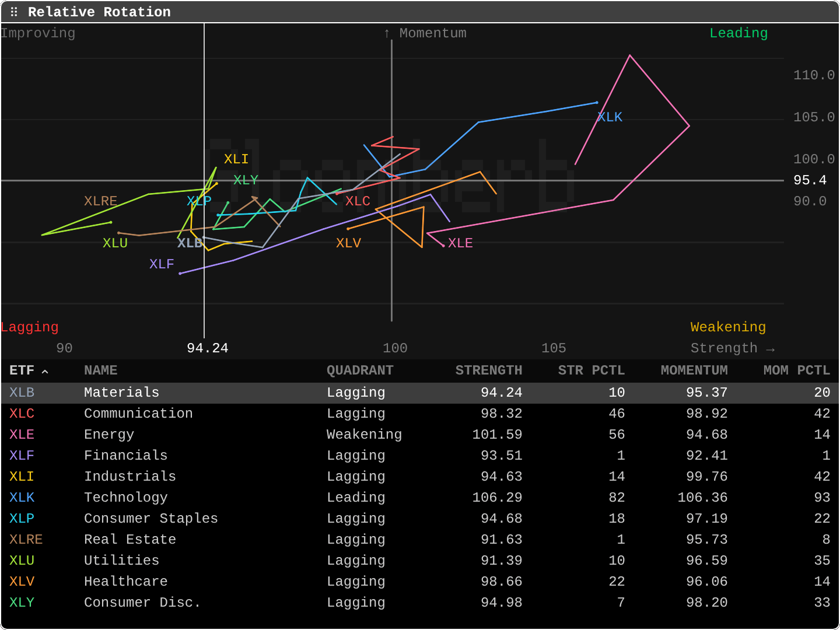Click the Improving quadrant label on the chart
Screen dimensions: 840x630
[x=38, y=33]
